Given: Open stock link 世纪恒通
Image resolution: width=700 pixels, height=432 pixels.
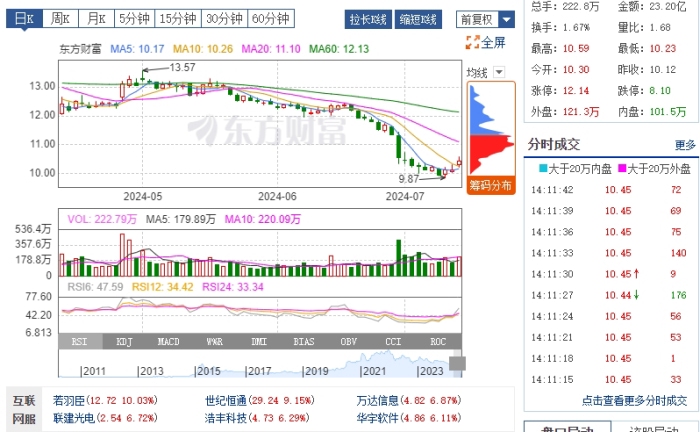Looking at the screenshot, I should click(225, 400).
